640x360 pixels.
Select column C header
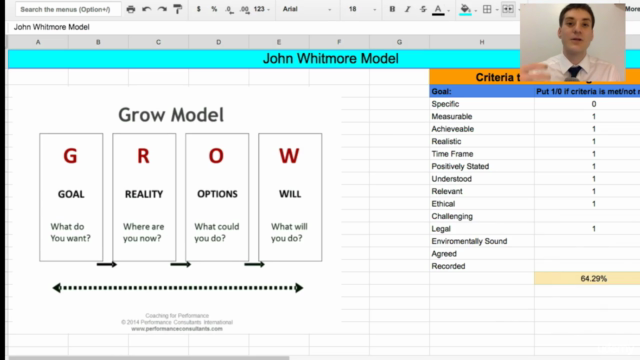point(158,42)
